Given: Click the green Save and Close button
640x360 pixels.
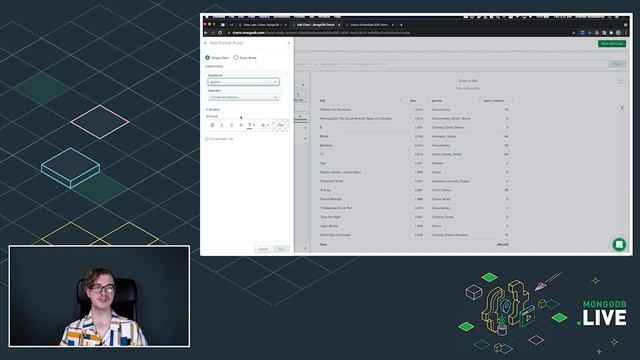Looking at the screenshot, I should pos(611,44).
